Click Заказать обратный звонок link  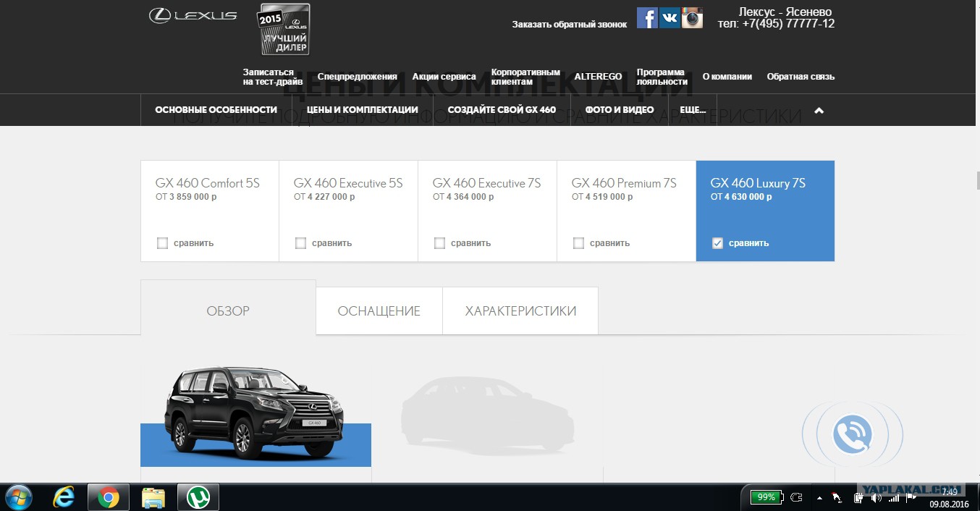pyautogui.click(x=570, y=25)
